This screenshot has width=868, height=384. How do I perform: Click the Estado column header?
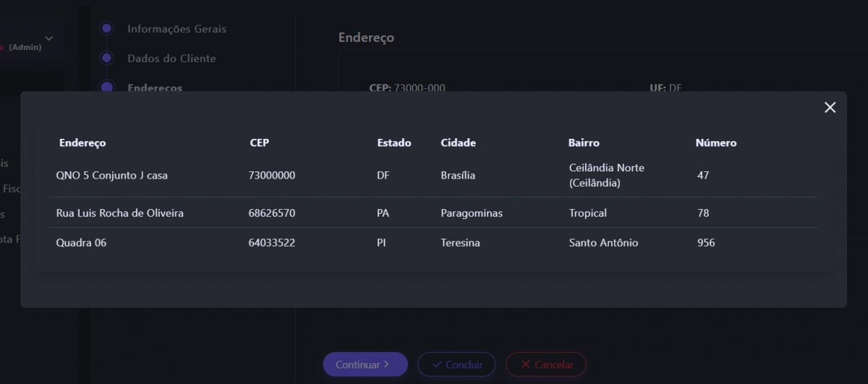pos(393,143)
